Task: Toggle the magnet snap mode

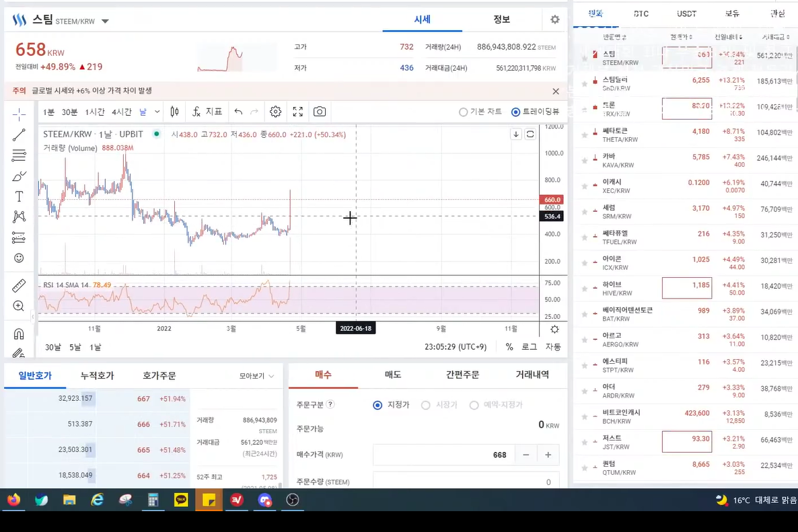Action: tap(19, 334)
